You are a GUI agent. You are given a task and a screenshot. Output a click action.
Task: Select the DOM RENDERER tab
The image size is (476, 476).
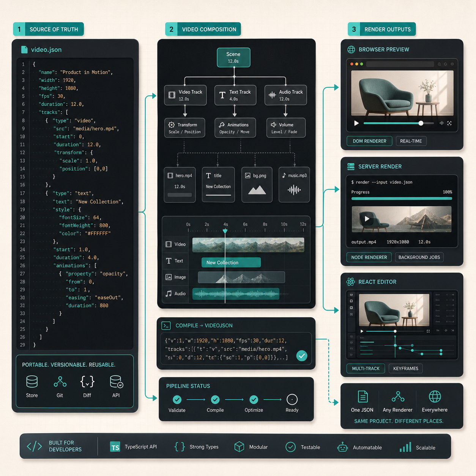coord(369,141)
